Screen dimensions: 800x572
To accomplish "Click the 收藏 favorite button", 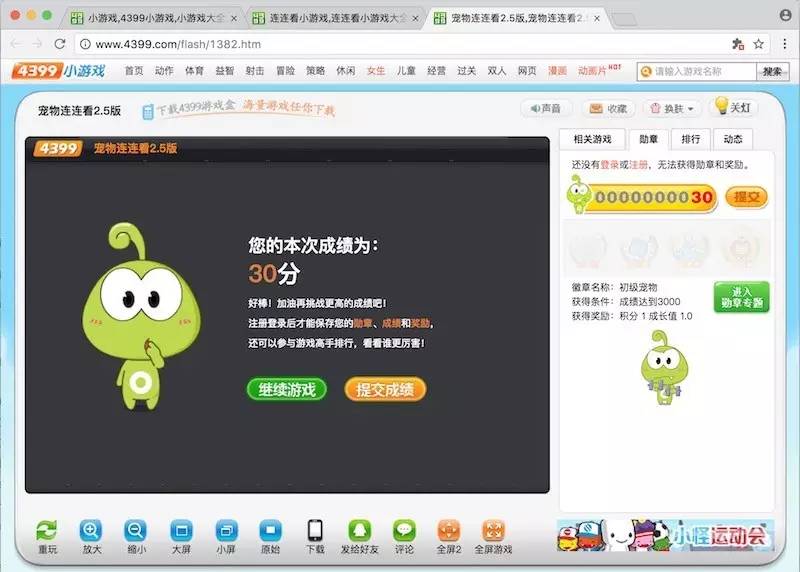I will click(608, 108).
